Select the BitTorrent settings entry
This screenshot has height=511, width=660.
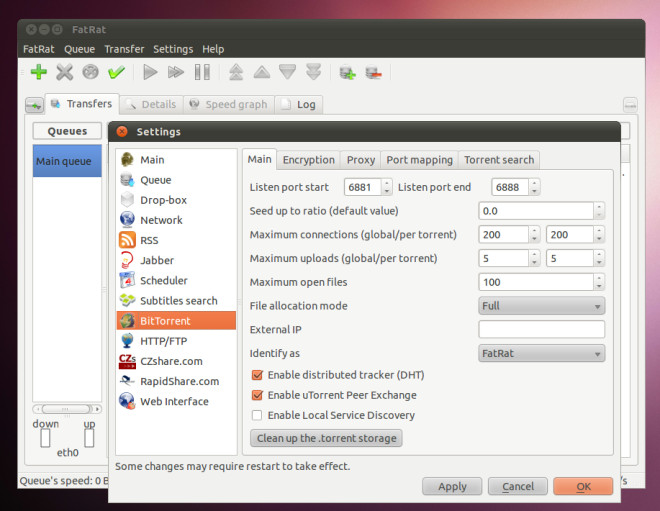click(x=176, y=321)
